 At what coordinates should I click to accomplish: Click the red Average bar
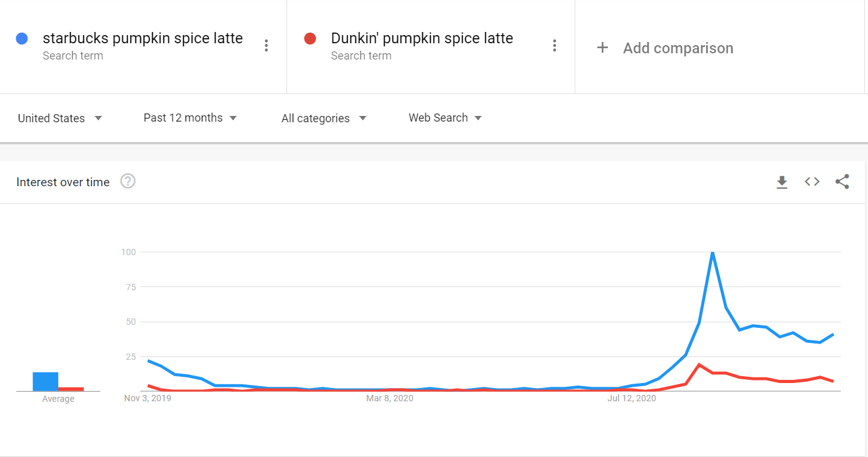71,389
